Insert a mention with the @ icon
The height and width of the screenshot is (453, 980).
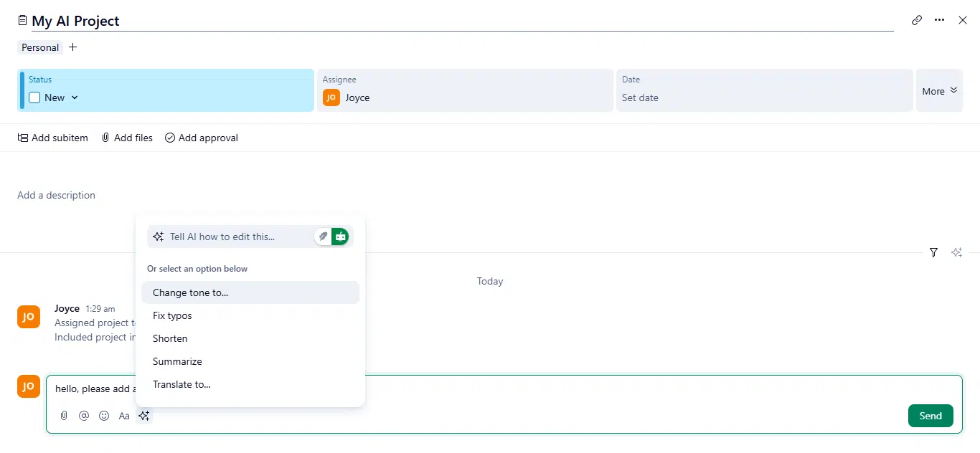(84, 416)
